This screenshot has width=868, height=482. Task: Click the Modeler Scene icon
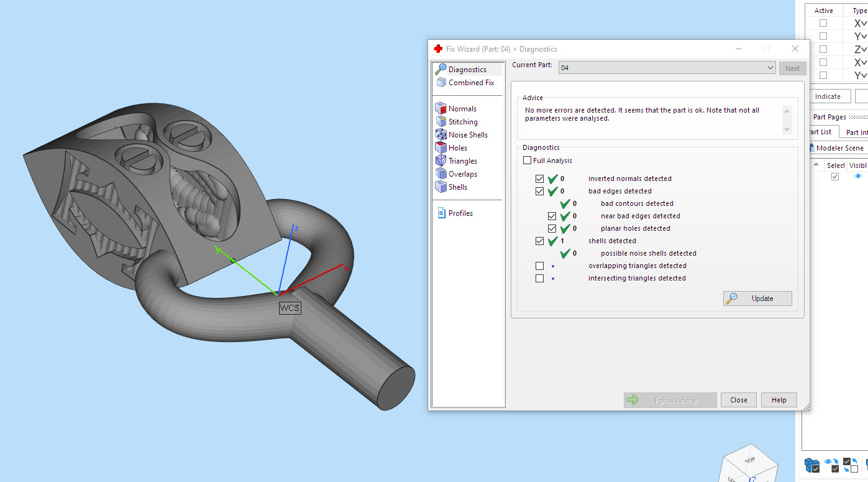pos(811,148)
